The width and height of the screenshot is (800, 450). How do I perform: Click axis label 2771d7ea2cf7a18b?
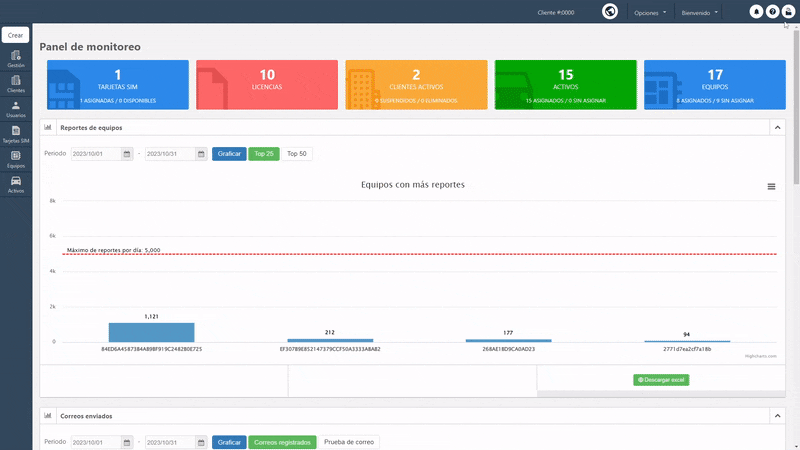point(687,349)
